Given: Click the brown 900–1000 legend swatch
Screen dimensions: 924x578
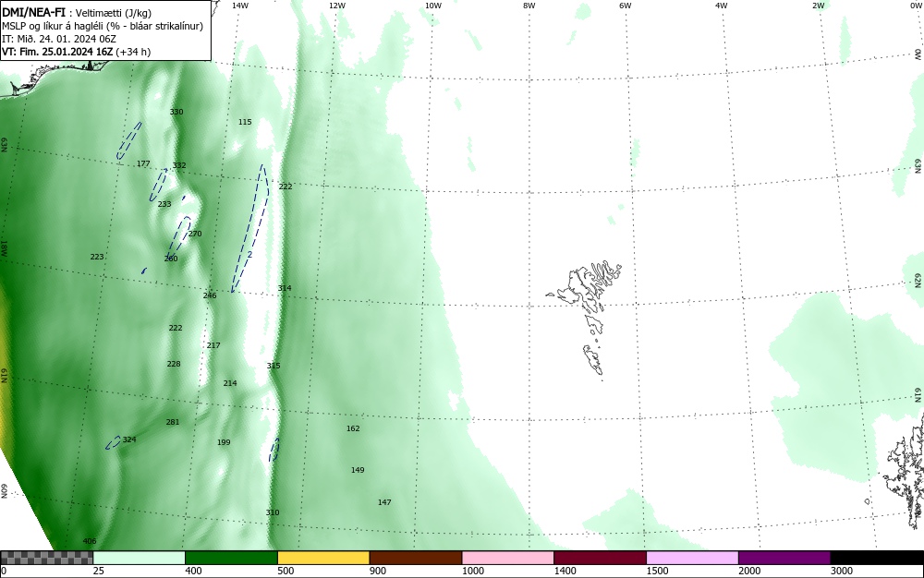Looking at the screenshot, I should (416, 558).
